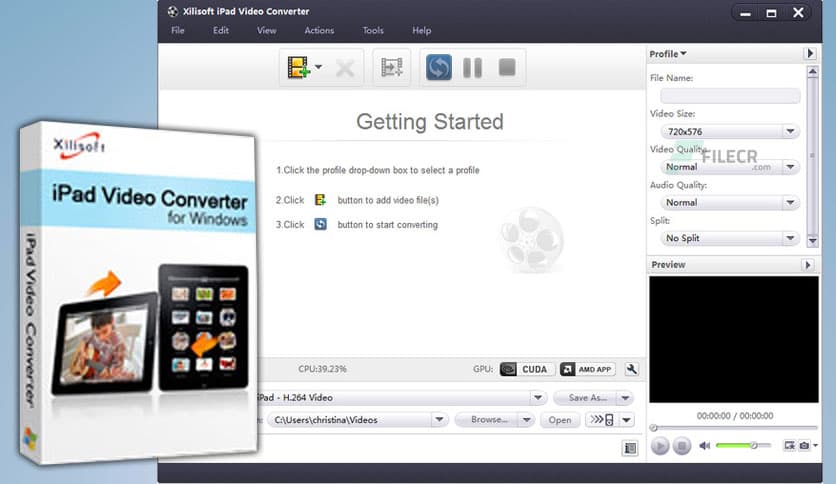Click the File Name input field

point(730,96)
